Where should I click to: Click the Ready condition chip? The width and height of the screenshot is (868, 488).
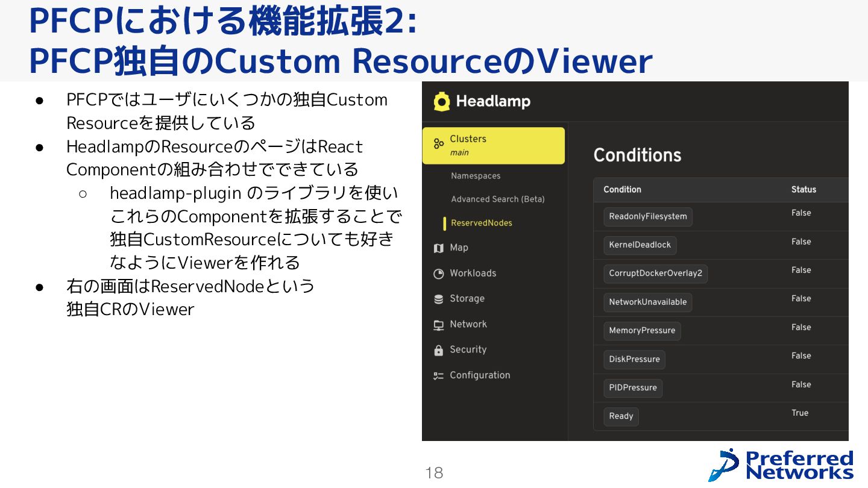pos(621,416)
